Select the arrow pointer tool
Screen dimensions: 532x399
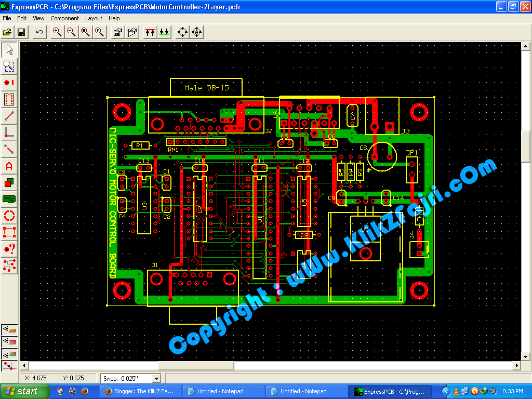click(x=9, y=50)
